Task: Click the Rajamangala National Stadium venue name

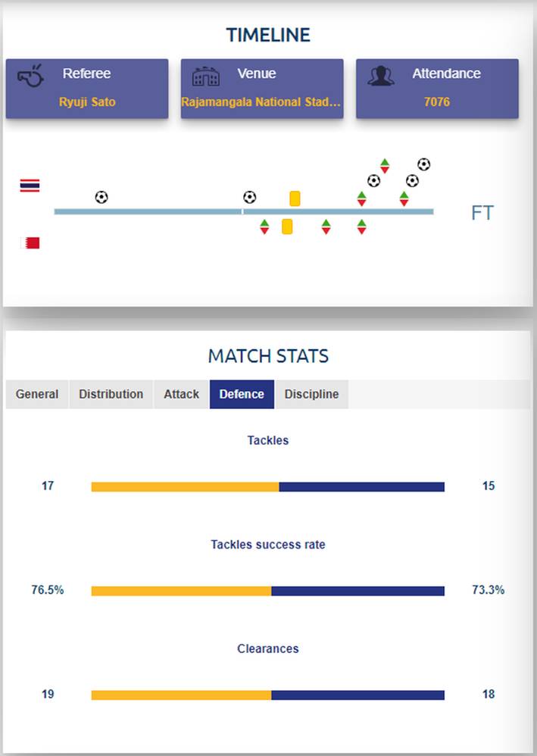Action: click(x=261, y=102)
